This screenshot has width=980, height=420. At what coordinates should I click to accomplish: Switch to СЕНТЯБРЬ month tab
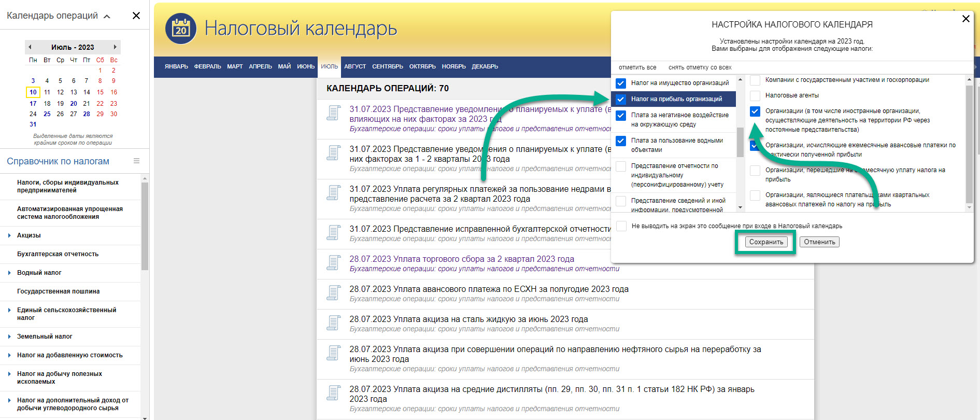(388, 66)
